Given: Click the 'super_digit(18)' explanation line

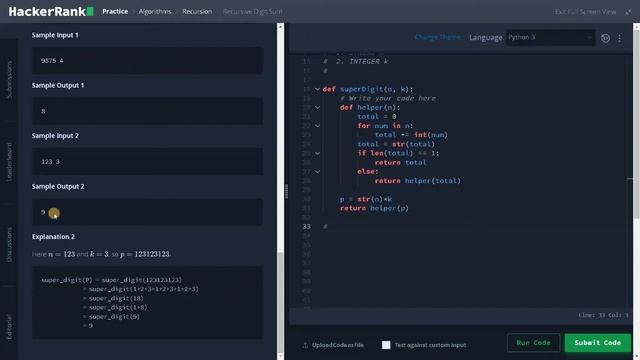Looking at the screenshot, I should click(113, 298).
